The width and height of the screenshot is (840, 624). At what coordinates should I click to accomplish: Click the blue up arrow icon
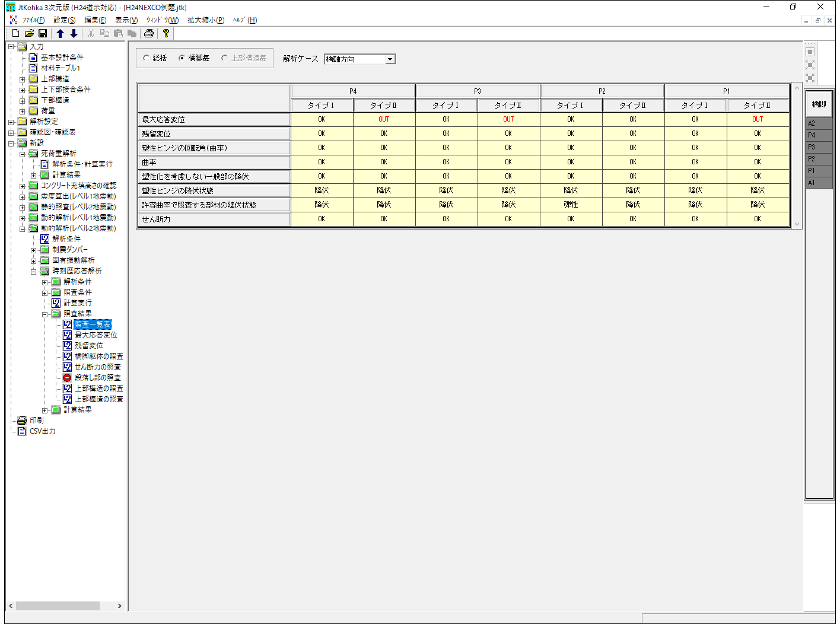(60, 33)
